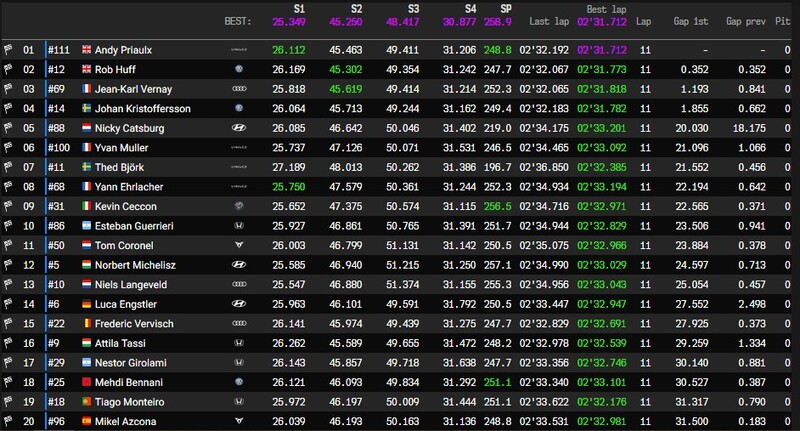The width and height of the screenshot is (800, 431).
Task: Click the Italian flag beside Kevin Ceccon
Action: [87, 206]
